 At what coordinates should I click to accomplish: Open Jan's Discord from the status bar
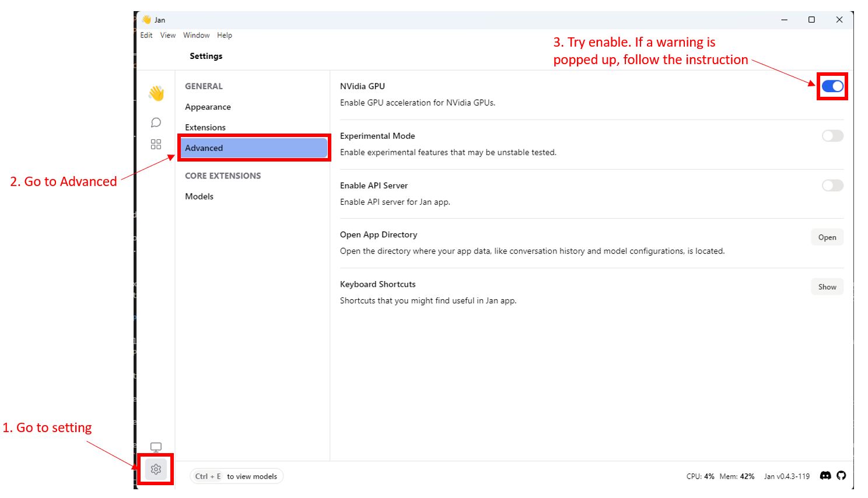[x=826, y=476]
